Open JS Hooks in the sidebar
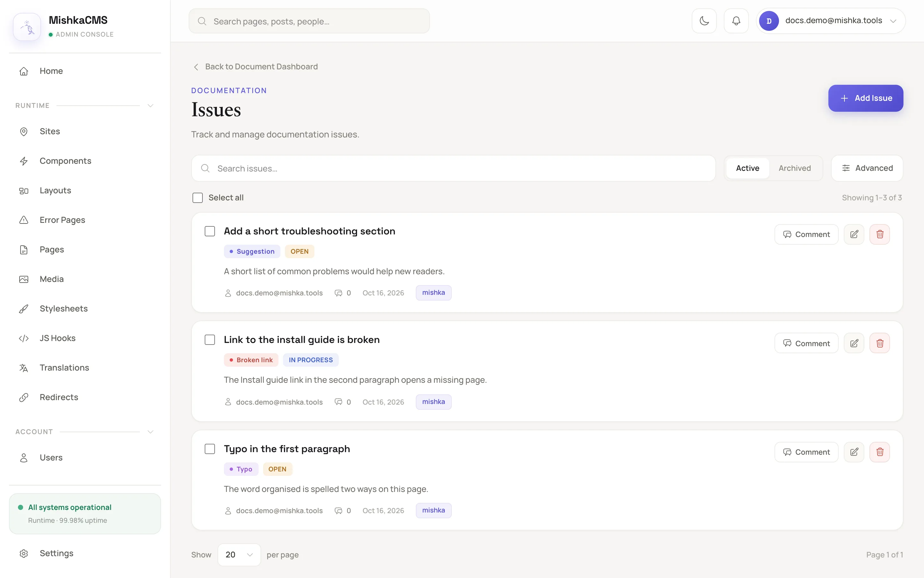 pos(85,338)
